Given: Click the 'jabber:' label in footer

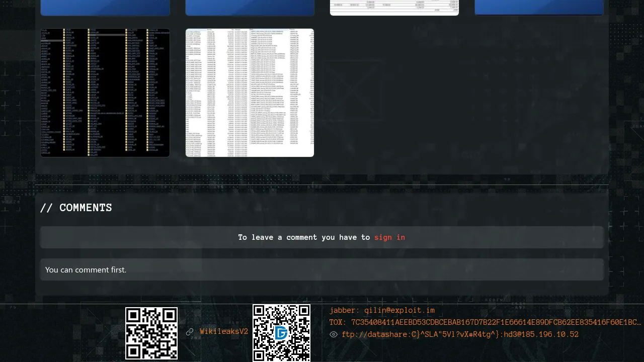Looking at the screenshot, I should click(345, 310).
